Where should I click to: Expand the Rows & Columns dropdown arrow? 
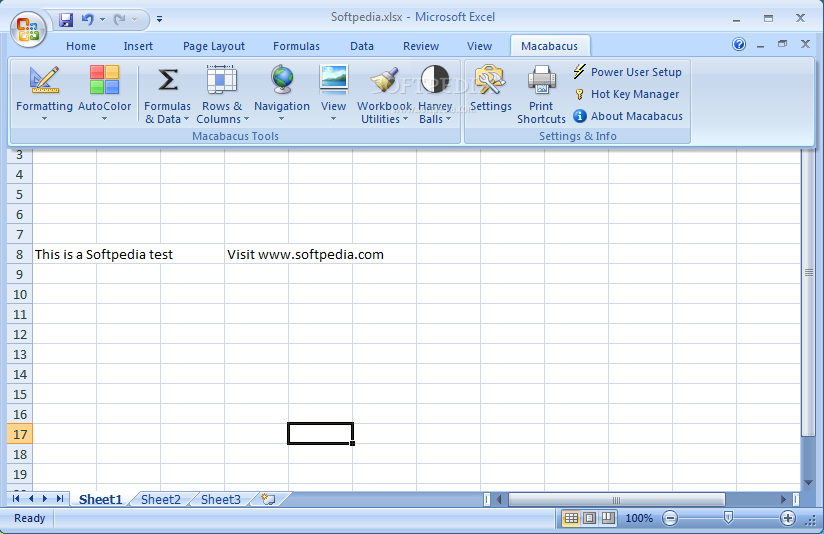click(246, 119)
